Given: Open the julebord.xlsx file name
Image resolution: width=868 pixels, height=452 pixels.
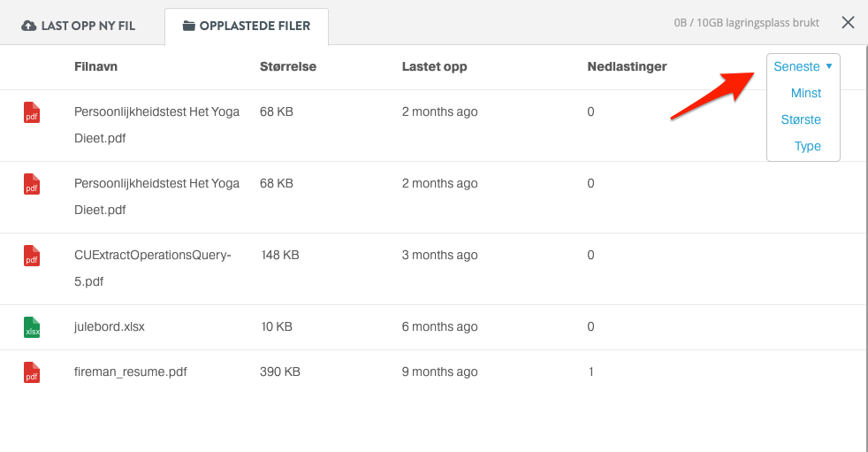Looking at the screenshot, I should (x=109, y=326).
